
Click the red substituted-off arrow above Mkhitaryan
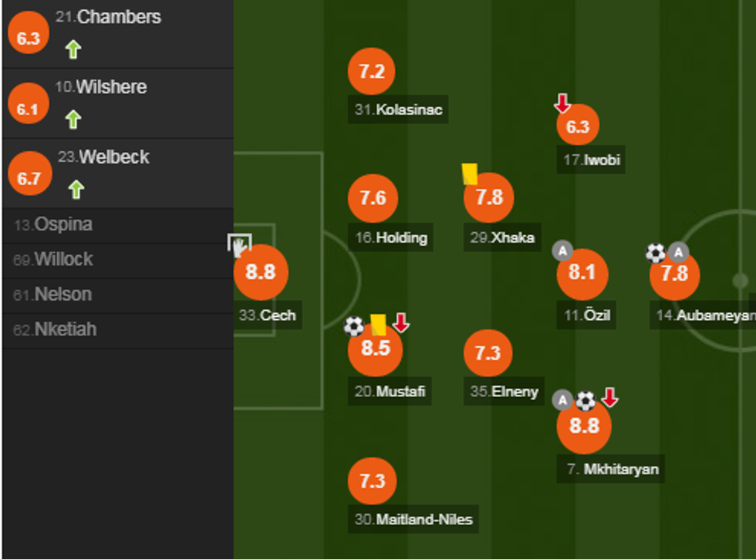tap(609, 398)
